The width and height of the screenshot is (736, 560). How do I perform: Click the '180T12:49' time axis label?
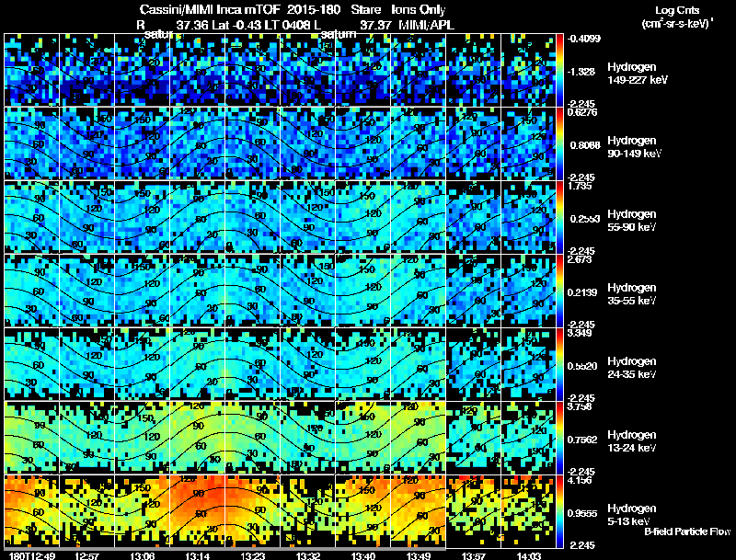coord(32,555)
